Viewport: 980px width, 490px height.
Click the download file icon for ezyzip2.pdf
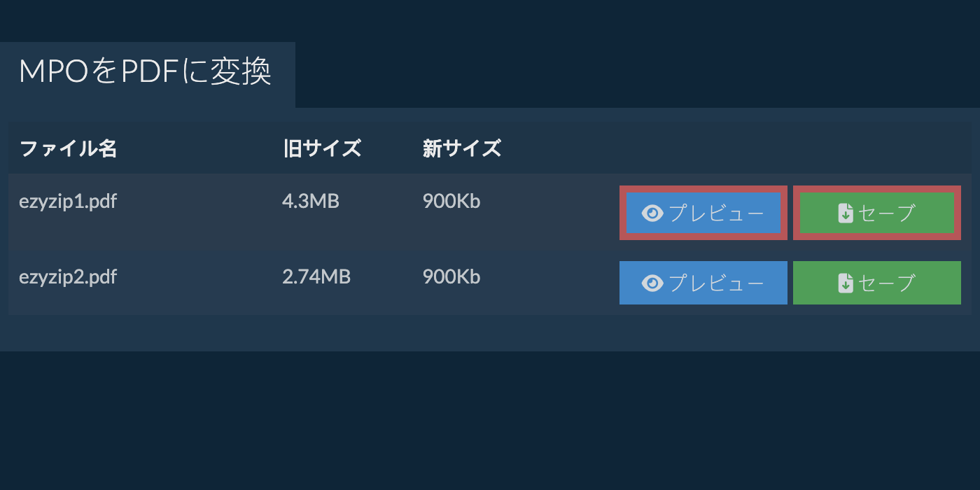click(x=846, y=283)
